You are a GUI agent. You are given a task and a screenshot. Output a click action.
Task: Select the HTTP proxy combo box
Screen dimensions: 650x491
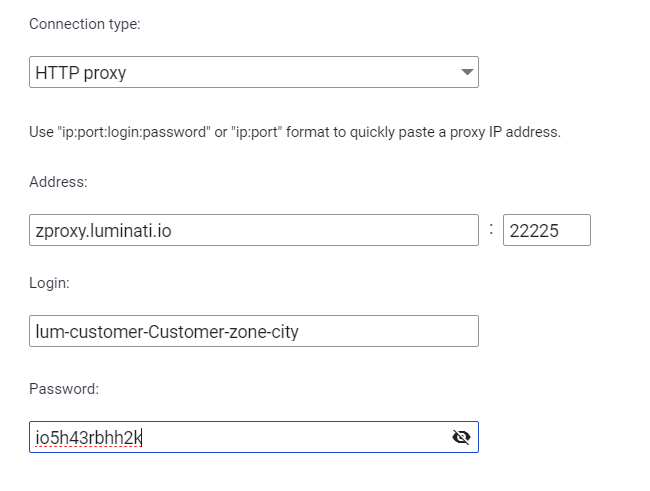[x=254, y=72]
